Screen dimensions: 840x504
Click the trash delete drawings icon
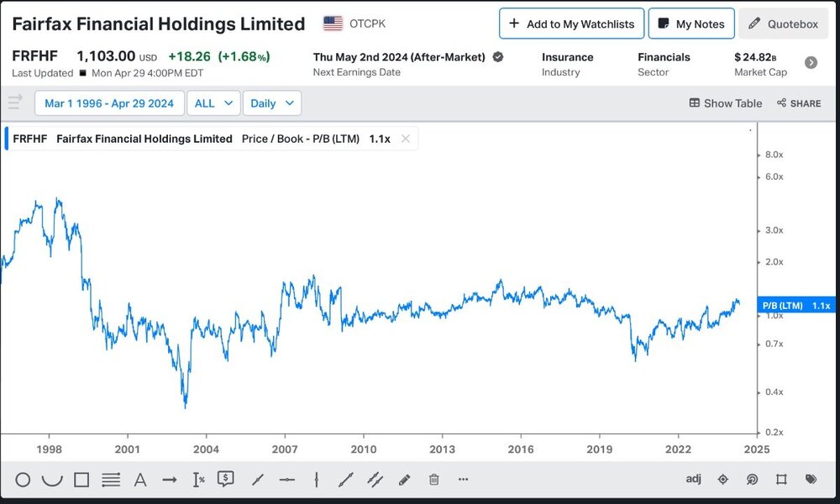[434, 480]
